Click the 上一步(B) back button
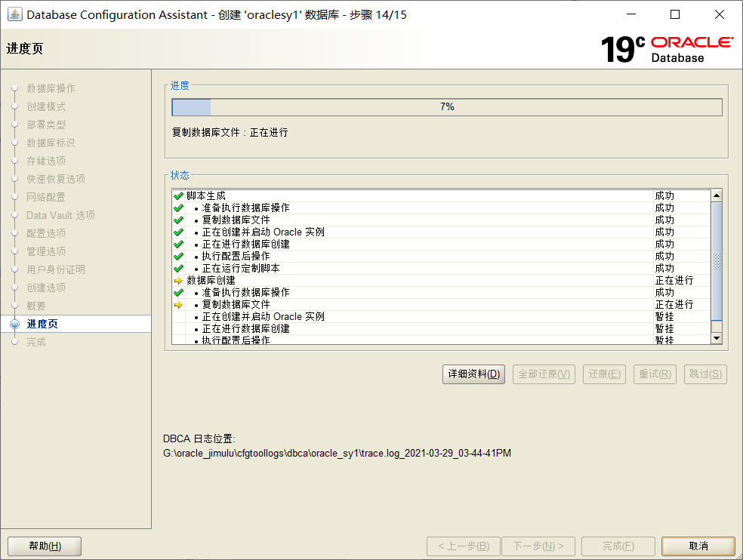743x560 pixels. pyautogui.click(x=464, y=546)
